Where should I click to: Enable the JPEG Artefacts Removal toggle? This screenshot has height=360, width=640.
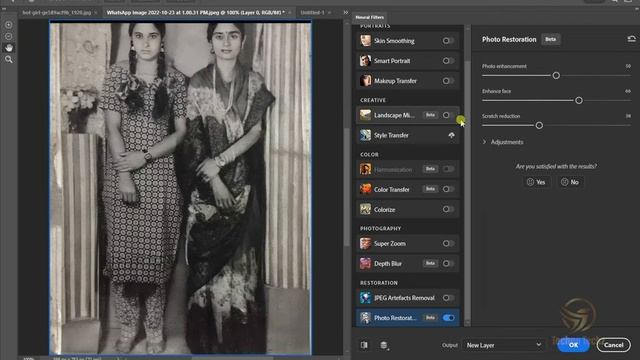pyautogui.click(x=448, y=298)
